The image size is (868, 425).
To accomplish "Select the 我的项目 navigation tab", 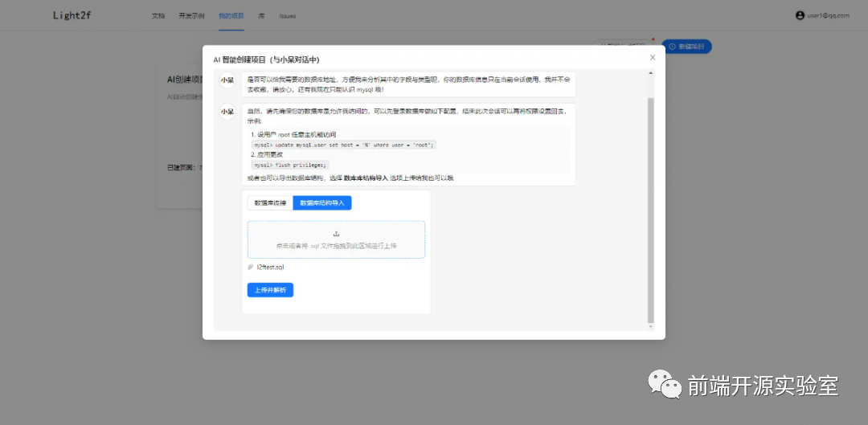I will pyautogui.click(x=231, y=16).
